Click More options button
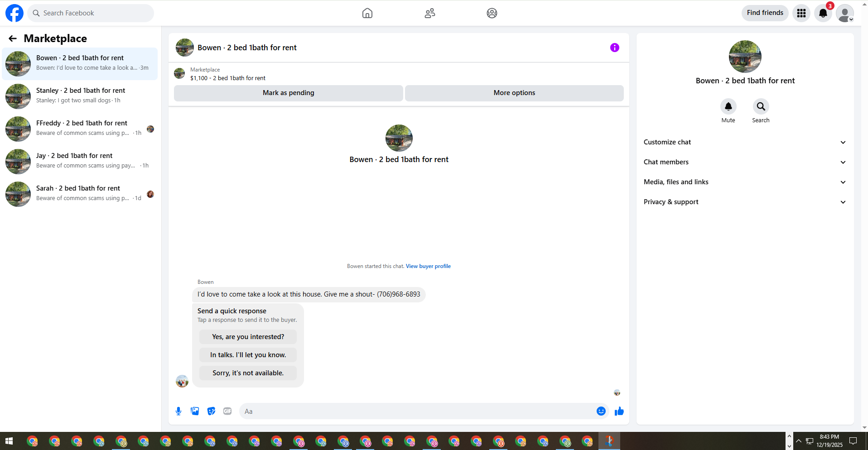The height and width of the screenshot is (450, 868). pos(514,93)
